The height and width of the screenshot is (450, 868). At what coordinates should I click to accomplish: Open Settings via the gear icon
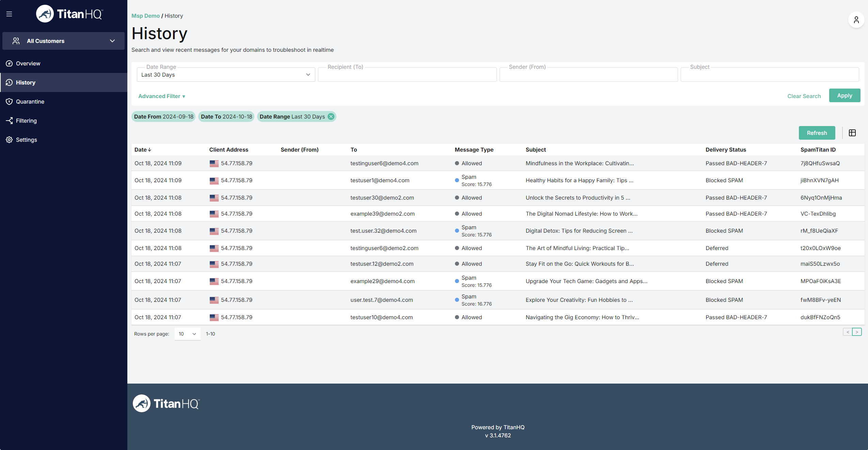[9, 140]
